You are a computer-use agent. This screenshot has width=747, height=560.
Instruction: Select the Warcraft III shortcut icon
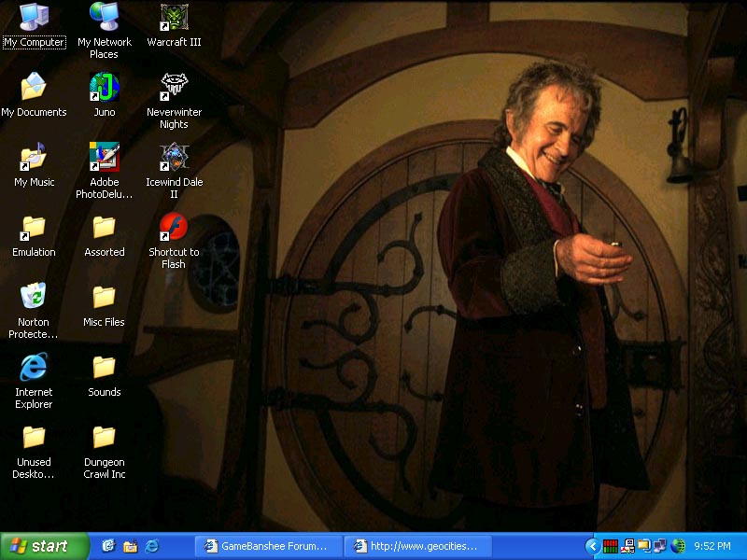[x=174, y=26]
